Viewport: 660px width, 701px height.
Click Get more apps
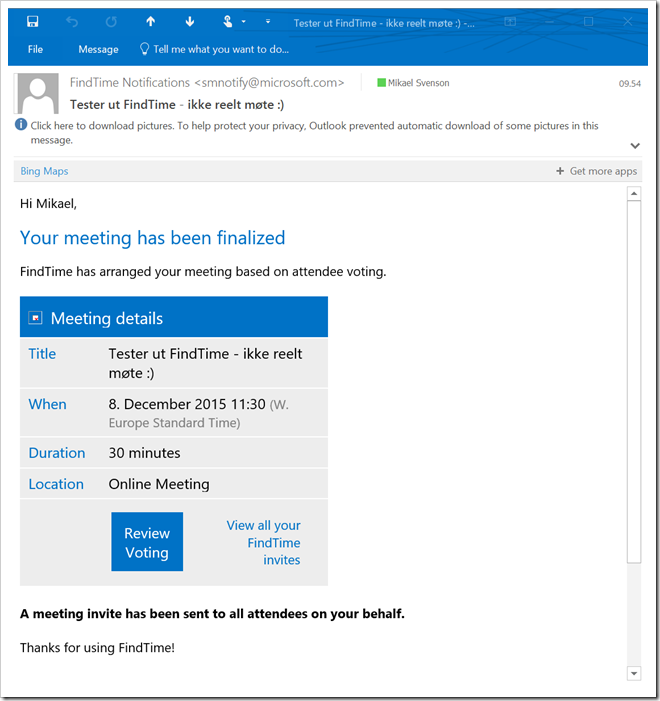click(x=603, y=171)
